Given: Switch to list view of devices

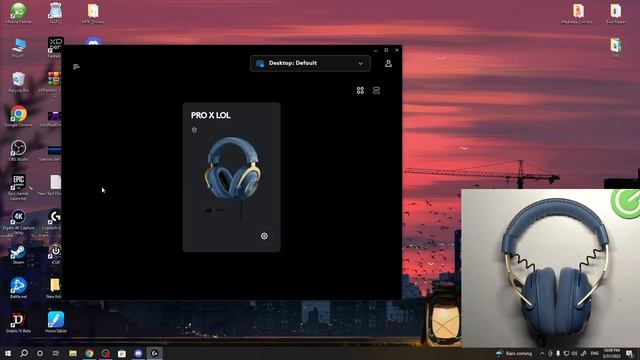Looking at the screenshot, I should 376,90.
